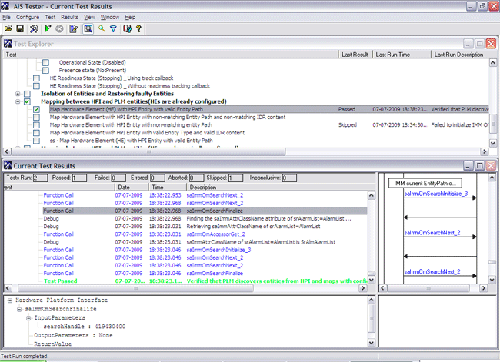Check Presence state (NotPresent) checkbox
500x362 pixels.
[45, 70]
